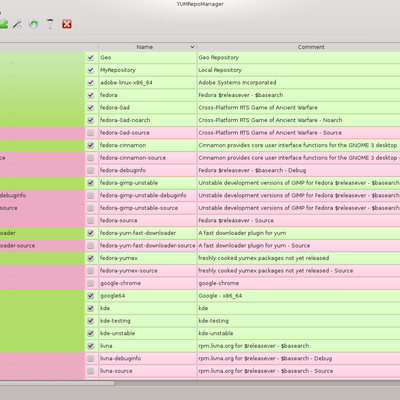Click 'Cross-Platform RTS Game of Ancient Warfare - Noarch' comment
This screenshot has width=400, height=400.
pyautogui.click(x=299, y=120)
